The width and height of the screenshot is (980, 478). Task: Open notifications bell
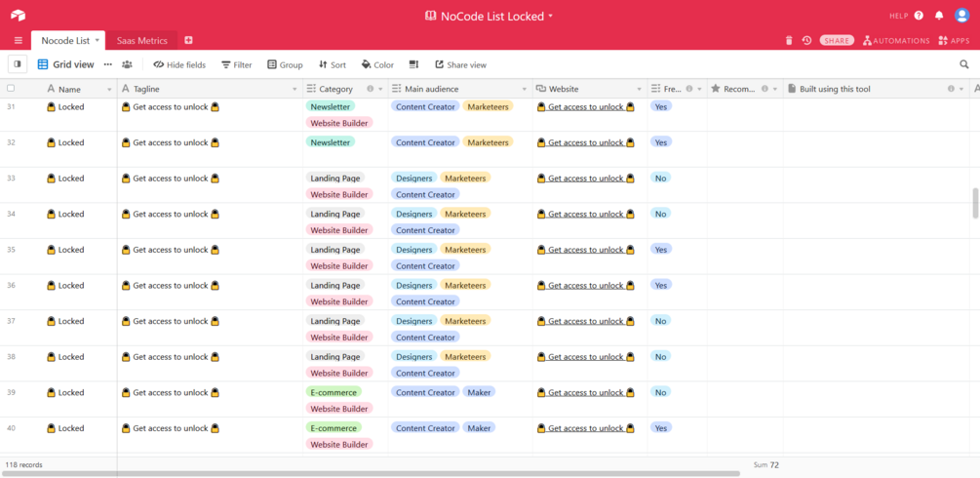point(939,16)
